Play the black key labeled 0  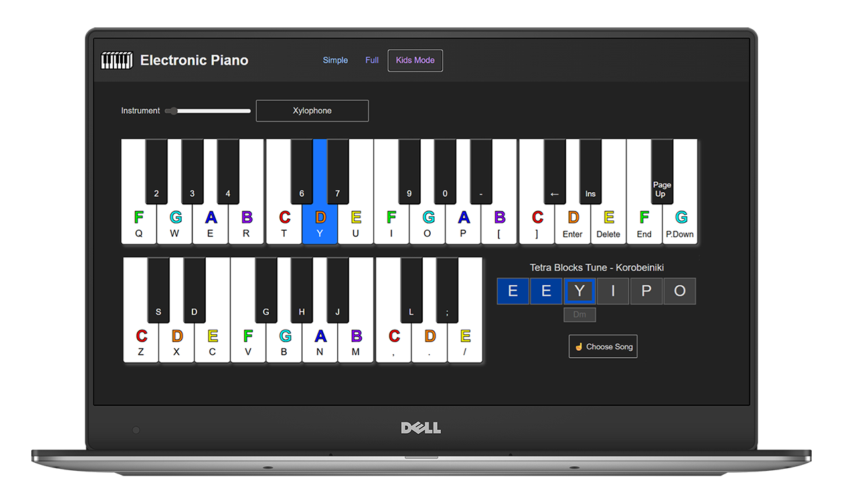click(445, 171)
